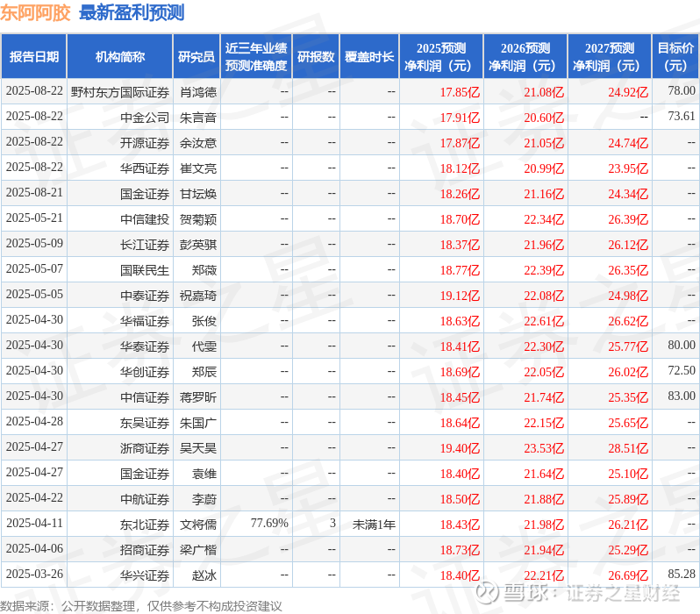This screenshot has height=614, width=700.
Task: Click the 研究员 column header
Action: click(x=196, y=57)
